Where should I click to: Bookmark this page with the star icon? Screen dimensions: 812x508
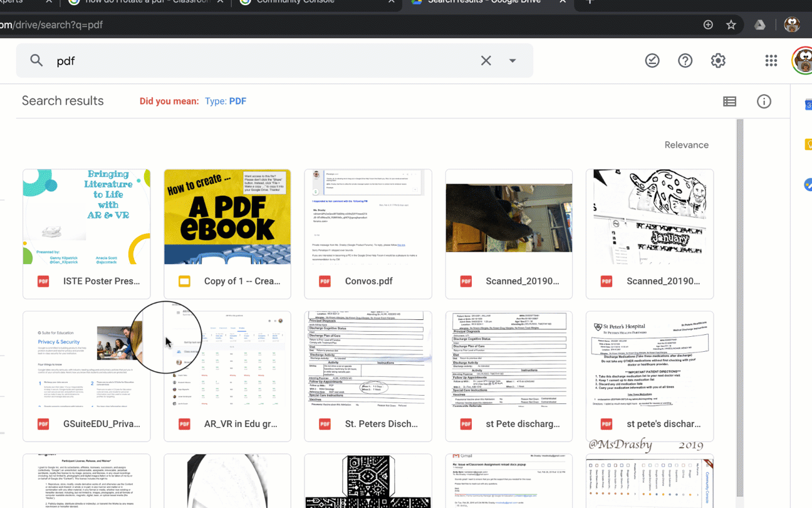[x=731, y=24]
